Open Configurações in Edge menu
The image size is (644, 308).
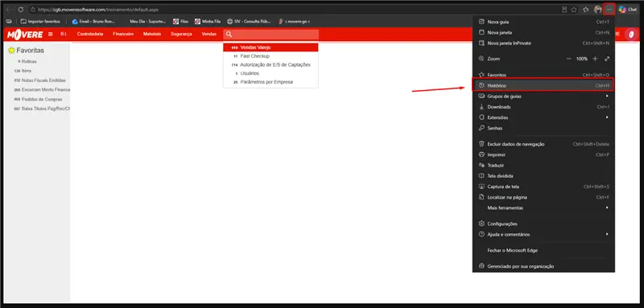coord(543,224)
